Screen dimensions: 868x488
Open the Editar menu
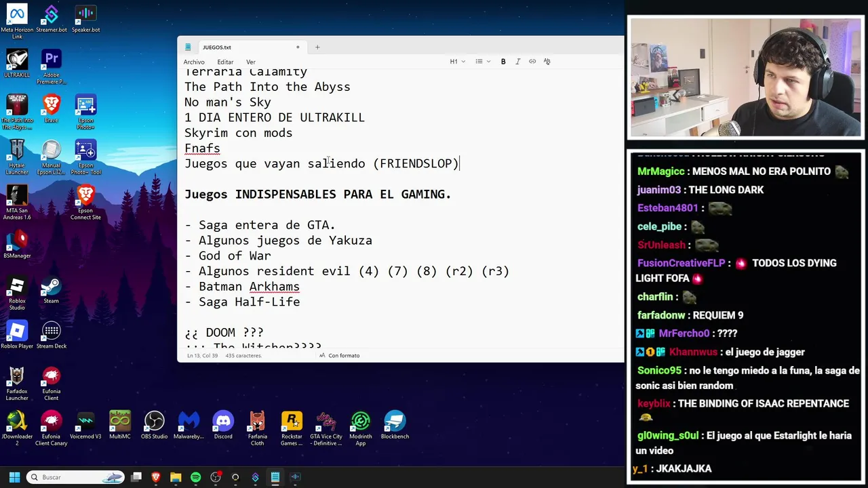(x=225, y=62)
